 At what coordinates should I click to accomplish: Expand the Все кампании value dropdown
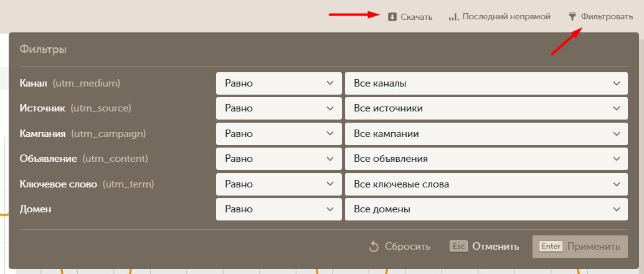click(x=486, y=134)
